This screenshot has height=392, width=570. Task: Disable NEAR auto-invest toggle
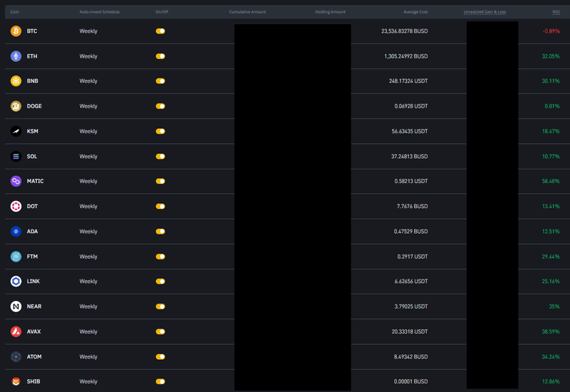click(x=160, y=306)
